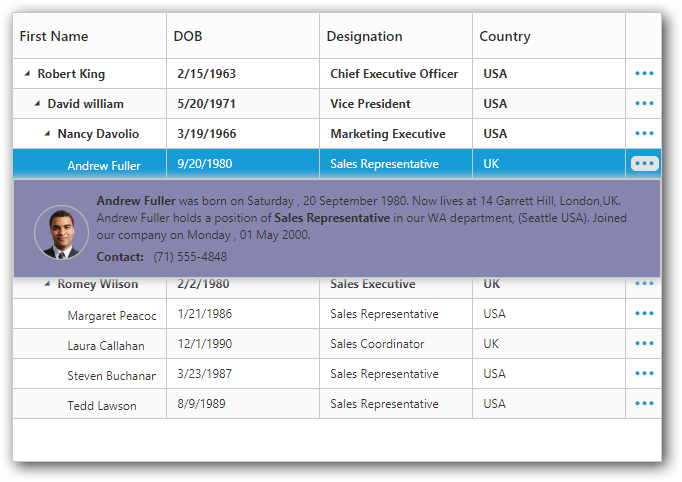Click Andrew Fuller's photo in the detail panel
The height and width of the screenshot is (482, 682).
61,232
